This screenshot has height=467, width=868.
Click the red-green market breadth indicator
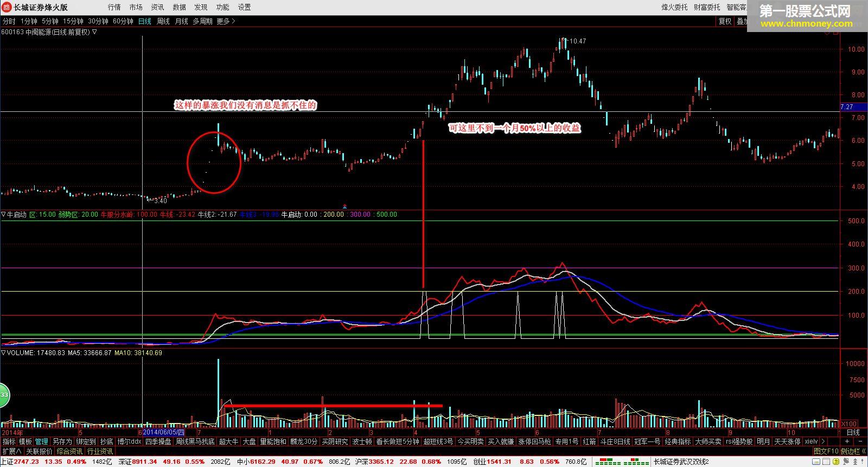click(622, 462)
